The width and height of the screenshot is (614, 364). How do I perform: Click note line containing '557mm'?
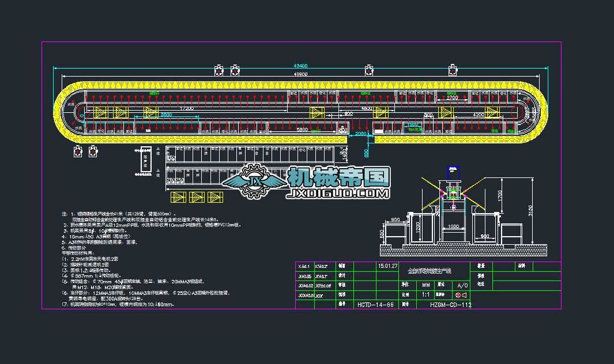coord(91,275)
